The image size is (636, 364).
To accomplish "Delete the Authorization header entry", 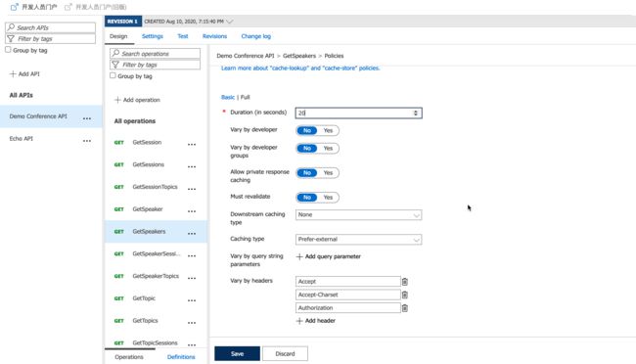I will point(404,308).
